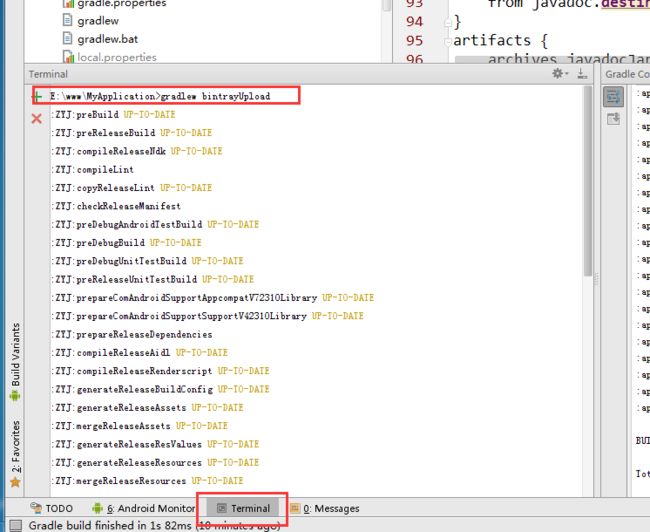Toggle tool window buttons in the status bar corner
Screen dimensions: 650x532
[x=15, y=525]
